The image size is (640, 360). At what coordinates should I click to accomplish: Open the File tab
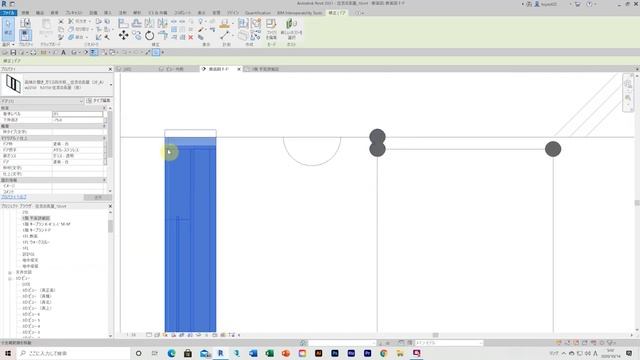pos(8,13)
